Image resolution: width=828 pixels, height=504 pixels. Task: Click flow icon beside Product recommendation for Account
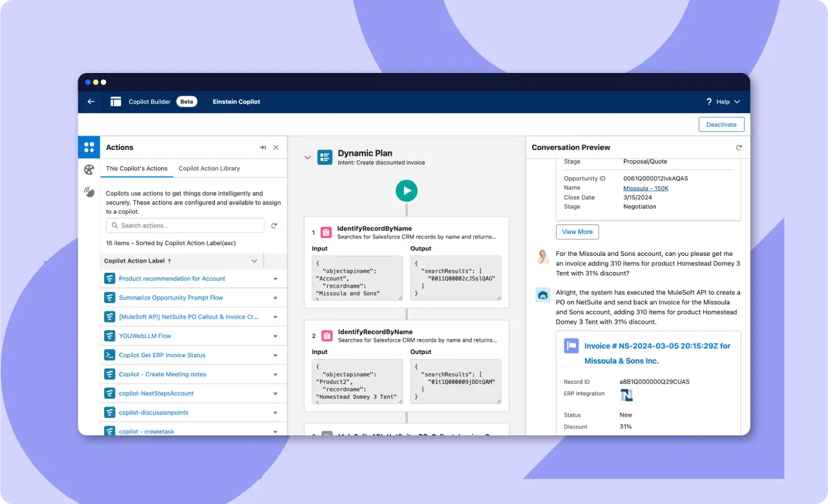(109, 278)
